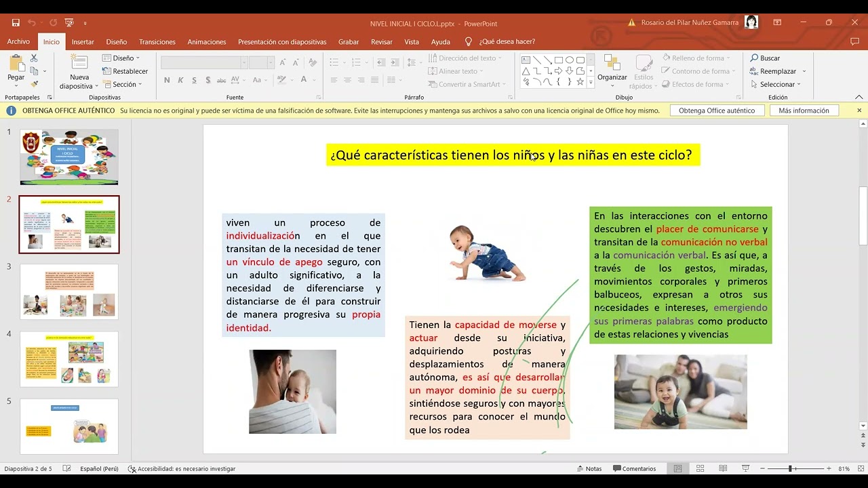Undo the last action

click(32, 22)
